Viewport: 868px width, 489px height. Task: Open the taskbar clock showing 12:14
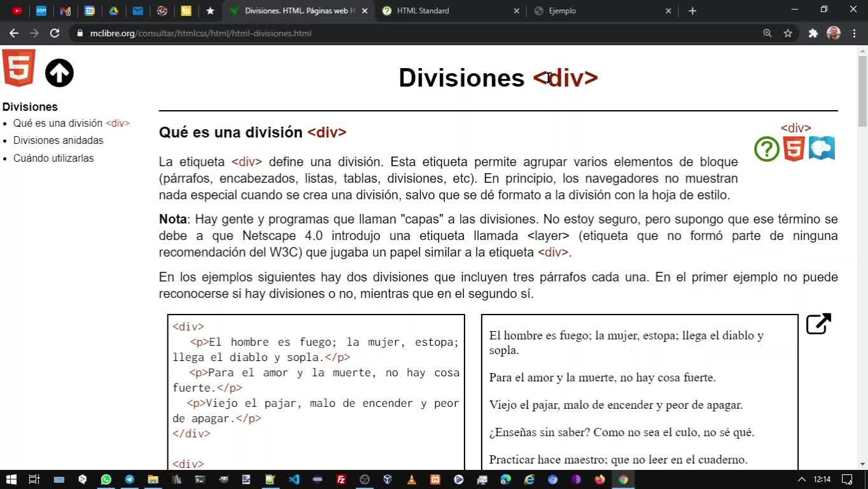tap(822, 479)
